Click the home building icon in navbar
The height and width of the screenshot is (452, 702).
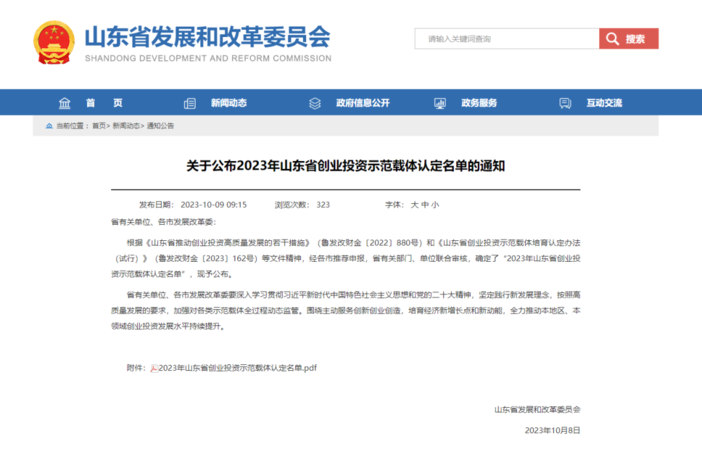(x=65, y=103)
